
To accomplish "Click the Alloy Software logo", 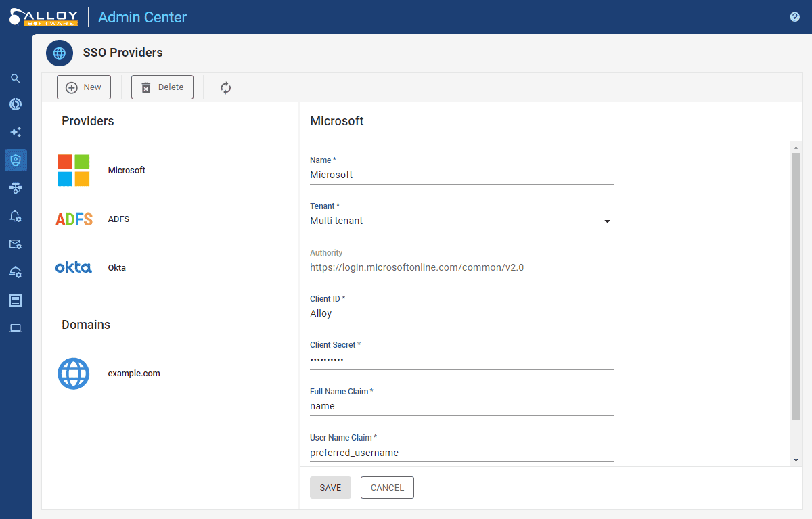I will coord(43,17).
